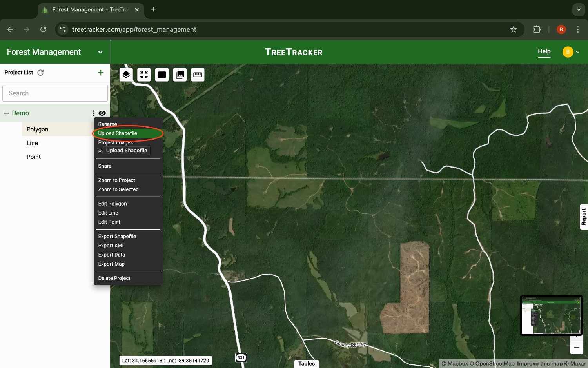Image resolution: width=588 pixels, height=368 pixels.
Task: Open the Forest Management dropdown
Action: coord(100,52)
